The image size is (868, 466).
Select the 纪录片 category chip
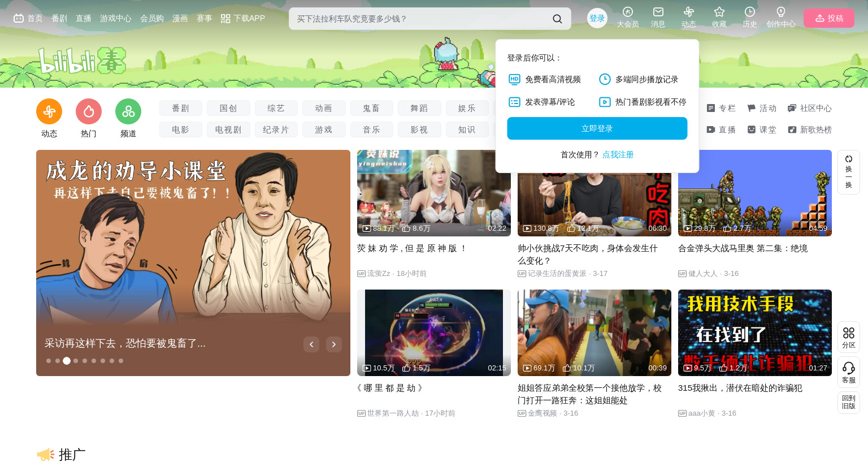(x=276, y=130)
